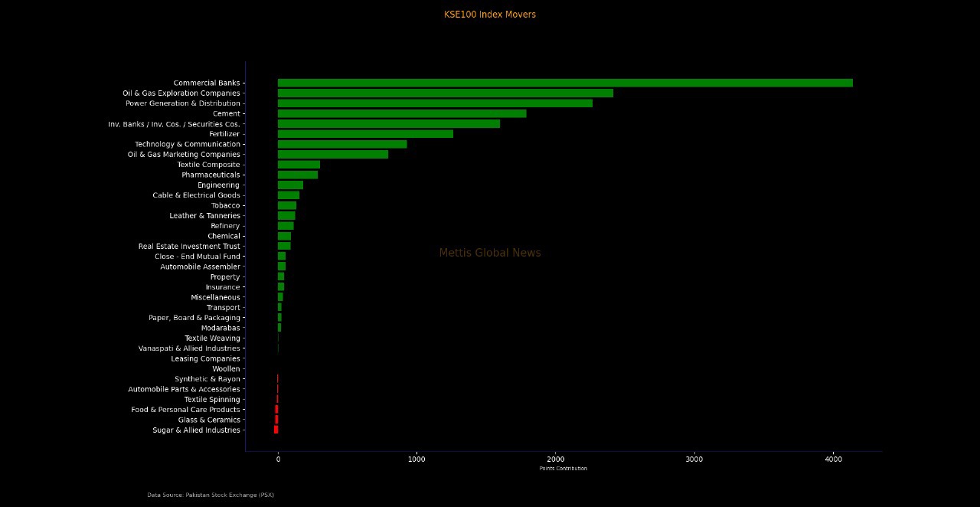Select the Textile Composite axis label
Image resolution: width=980 pixels, height=507 pixels.
(208, 165)
